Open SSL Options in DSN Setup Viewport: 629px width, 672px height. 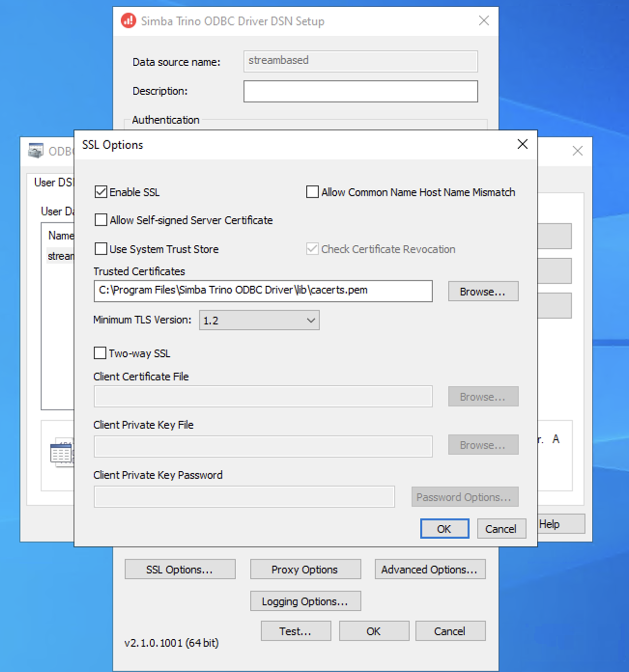[x=180, y=570]
